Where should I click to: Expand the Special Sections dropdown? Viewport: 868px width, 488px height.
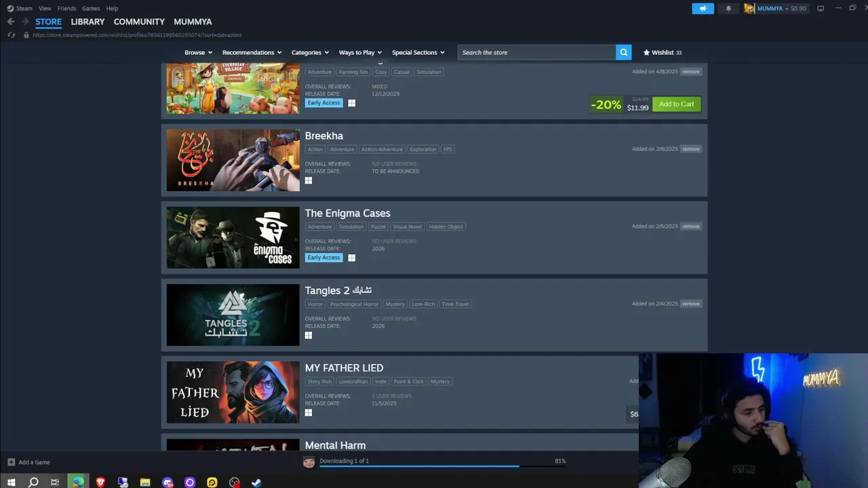418,52
